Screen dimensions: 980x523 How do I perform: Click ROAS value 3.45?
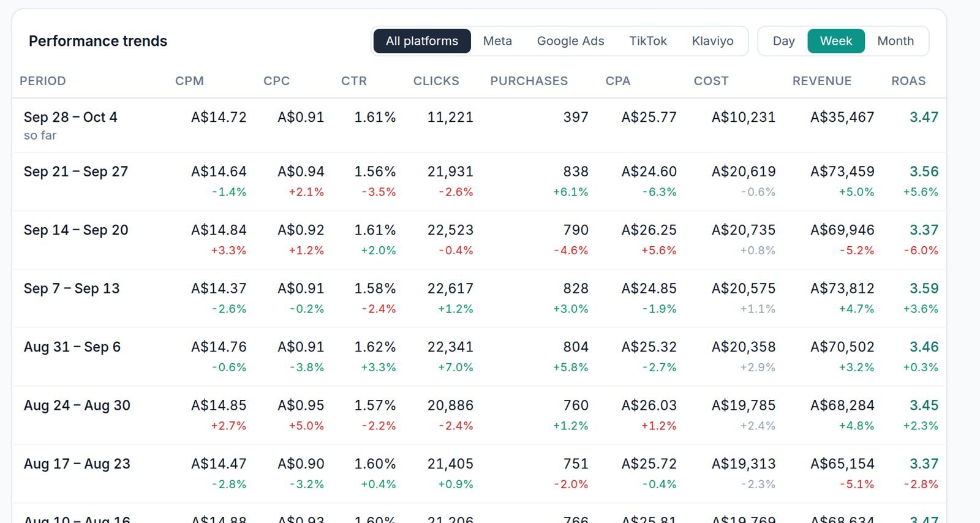pyautogui.click(x=924, y=405)
